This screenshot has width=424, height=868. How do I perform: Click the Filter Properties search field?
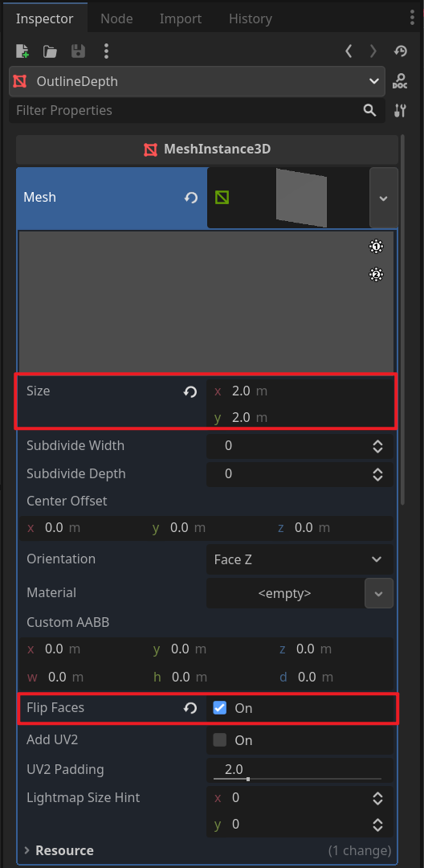(187, 110)
